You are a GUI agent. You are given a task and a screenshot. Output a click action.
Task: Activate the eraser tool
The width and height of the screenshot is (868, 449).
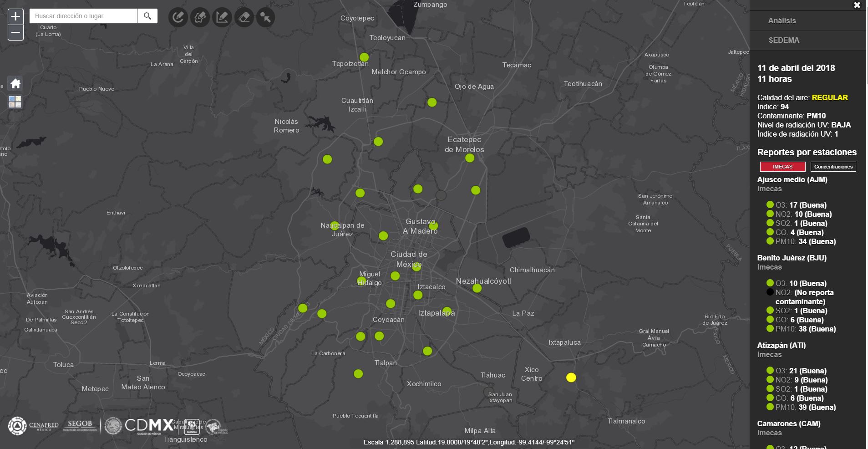(244, 17)
